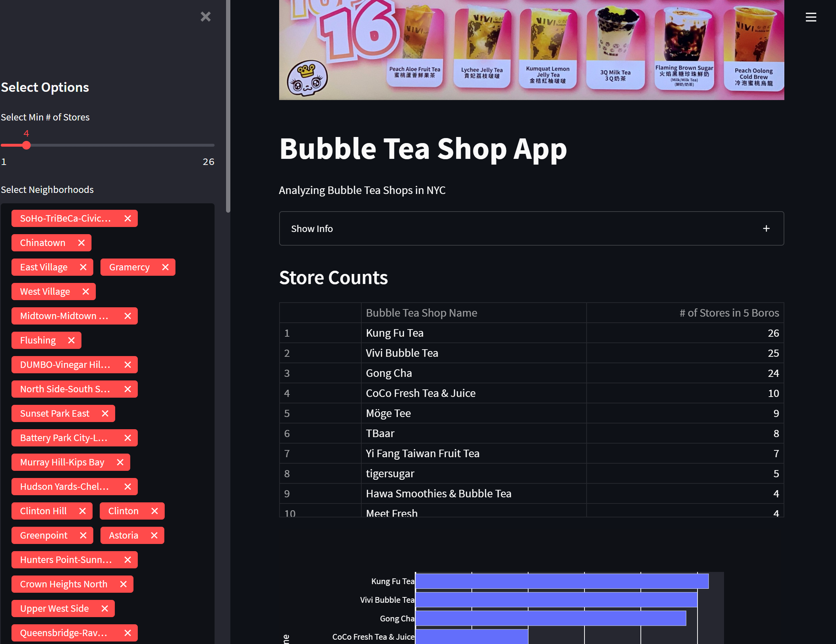This screenshot has width=836, height=644.
Task: Click the Kung Fu Tea chart bar
Action: point(562,581)
